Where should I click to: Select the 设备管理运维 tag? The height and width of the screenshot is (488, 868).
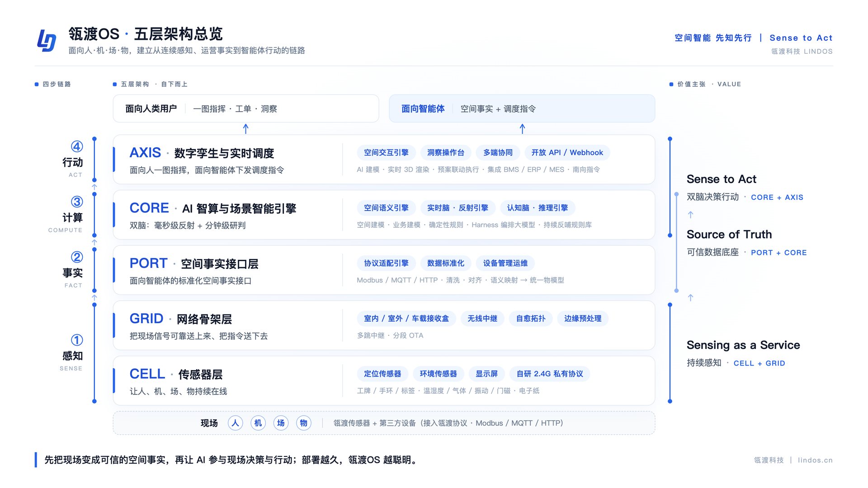(x=505, y=263)
